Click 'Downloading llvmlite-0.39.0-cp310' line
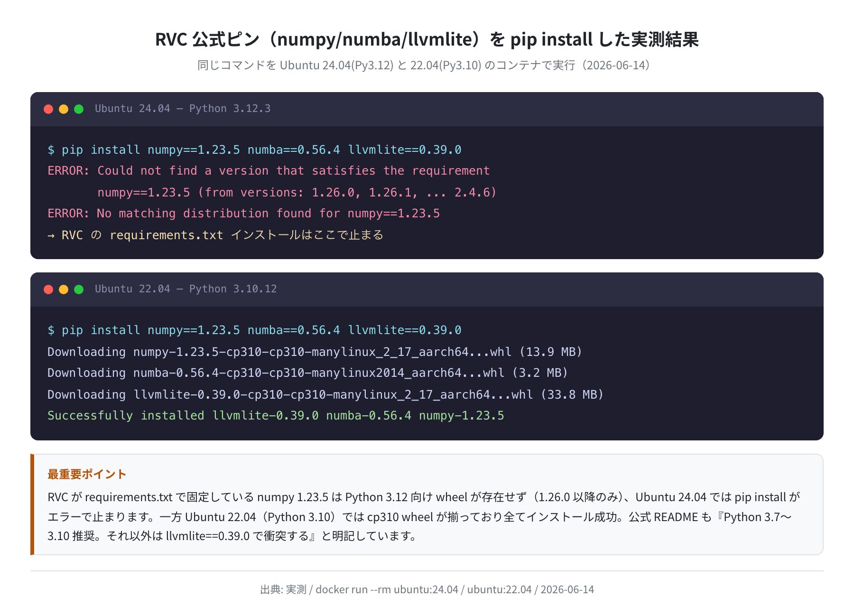This screenshot has width=854, height=616. click(325, 395)
